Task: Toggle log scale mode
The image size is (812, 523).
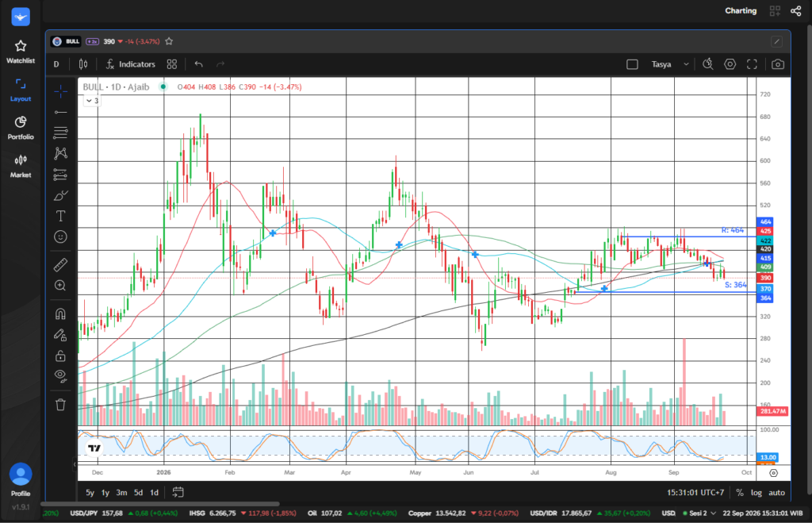Action: [x=756, y=492]
